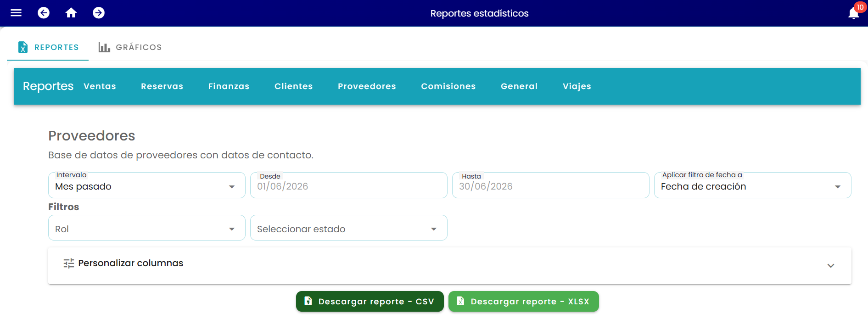Image resolution: width=868 pixels, height=336 pixels.
Task: Open the Finanzas report tab
Action: 229,86
